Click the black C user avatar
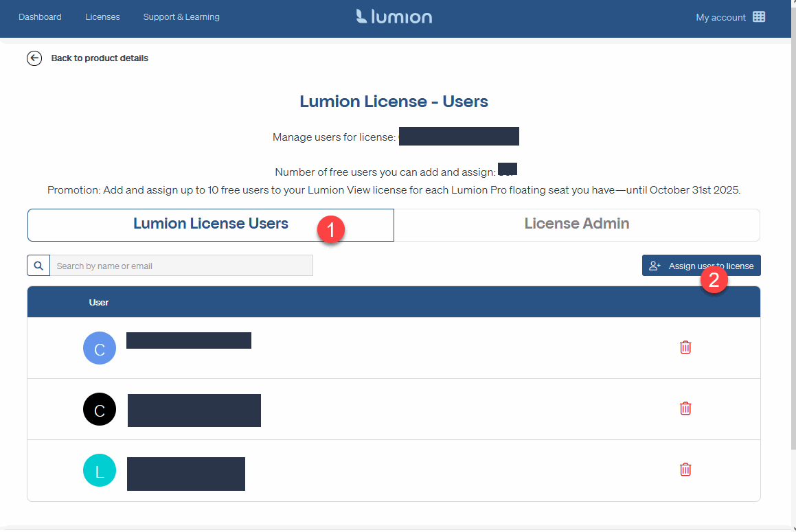This screenshot has width=796, height=532. click(x=100, y=409)
